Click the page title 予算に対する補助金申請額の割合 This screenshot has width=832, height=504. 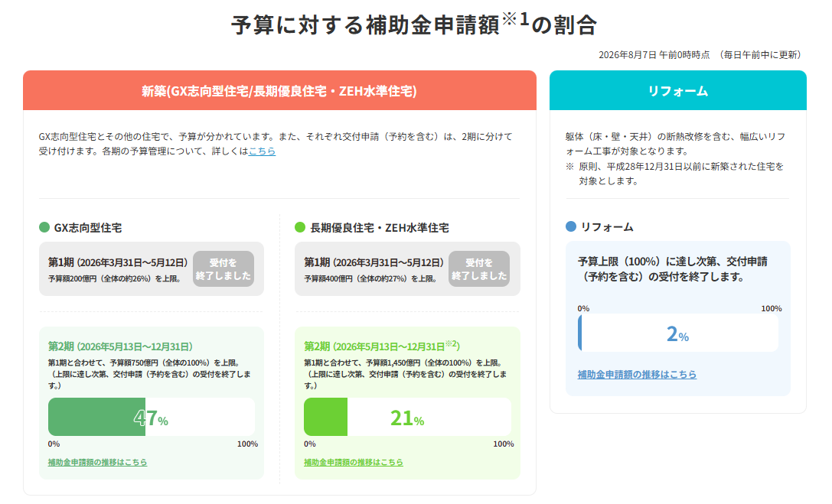(x=414, y=24)
